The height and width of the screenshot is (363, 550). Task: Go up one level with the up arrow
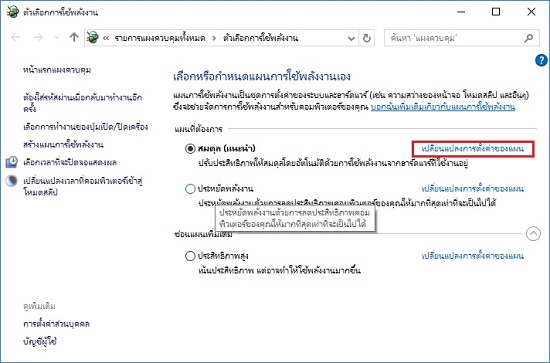(74, 37)
